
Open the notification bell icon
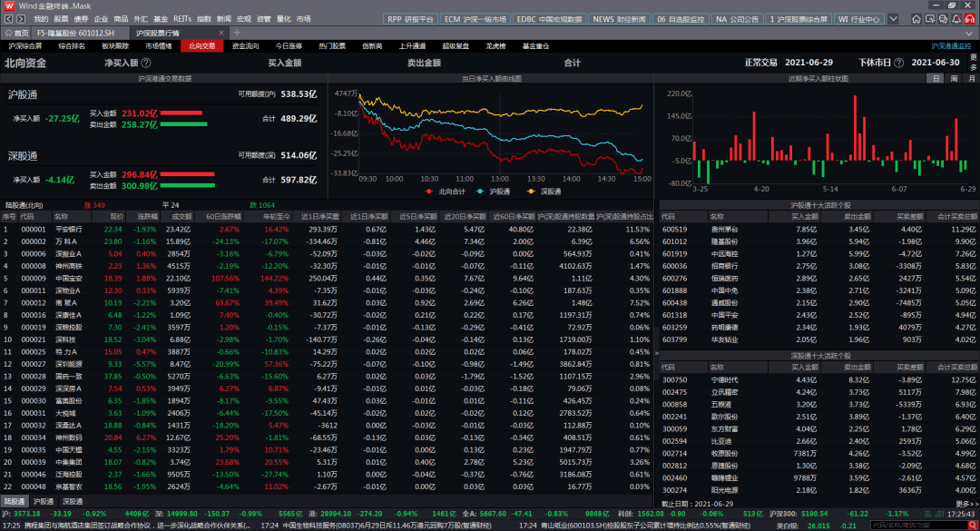click(956, 19)
